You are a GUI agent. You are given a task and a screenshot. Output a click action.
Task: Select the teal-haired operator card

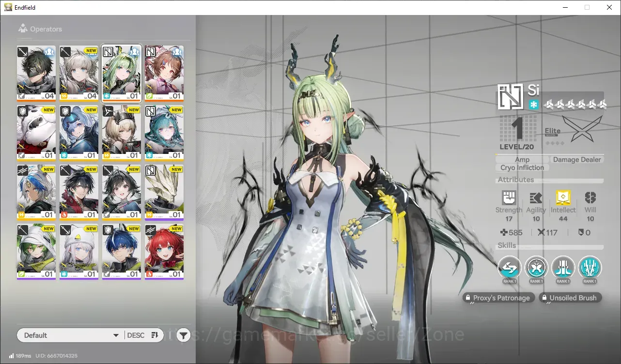pyautogui.click(x=164, y=133)
